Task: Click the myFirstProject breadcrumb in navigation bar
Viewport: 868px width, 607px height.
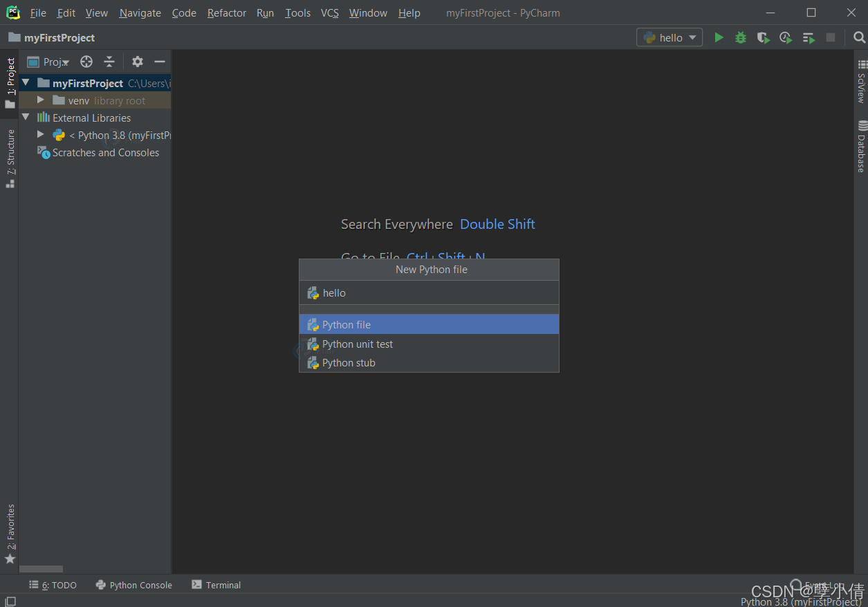Action: click(x=52, y=37)
